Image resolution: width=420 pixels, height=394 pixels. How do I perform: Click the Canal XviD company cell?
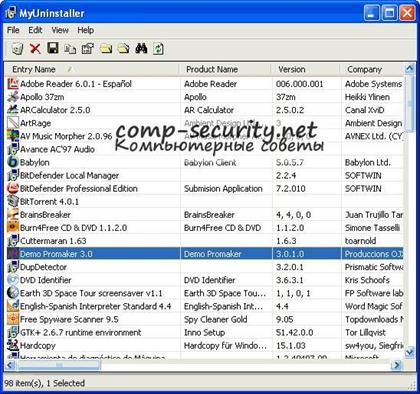click(364, 110)
